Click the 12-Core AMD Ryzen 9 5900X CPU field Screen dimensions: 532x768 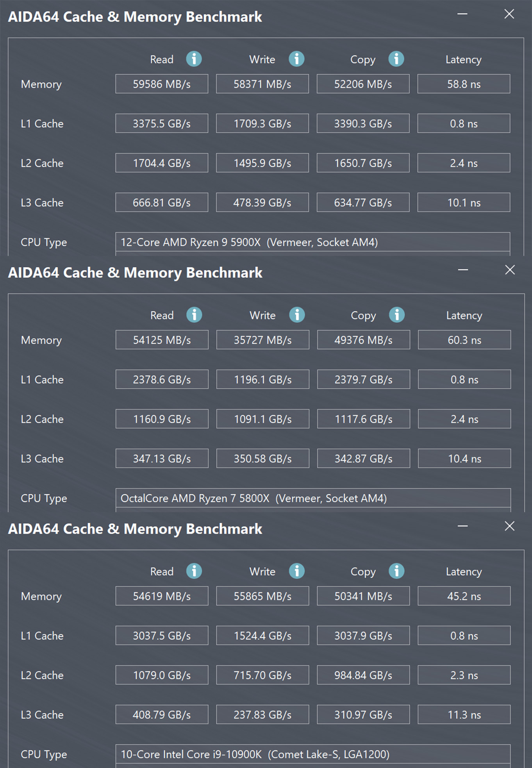pyautogui.click(x=312, y=242)
